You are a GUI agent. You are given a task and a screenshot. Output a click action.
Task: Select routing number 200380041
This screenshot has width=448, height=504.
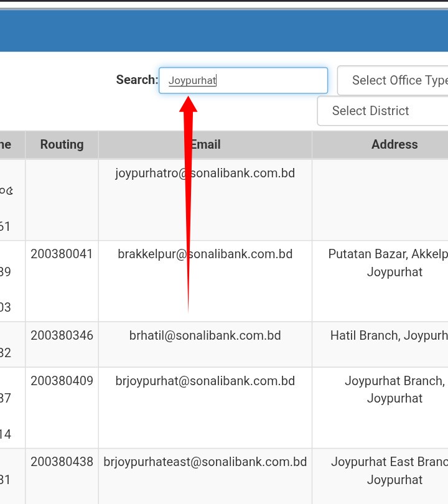click(62, 254)
